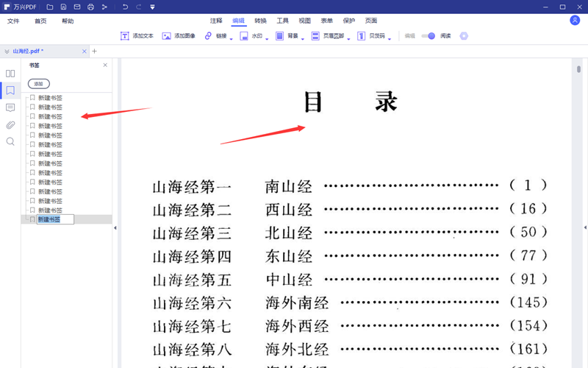Open the user account avatar icon
Screen dimensions: 588x368
[x=575, y=21]
